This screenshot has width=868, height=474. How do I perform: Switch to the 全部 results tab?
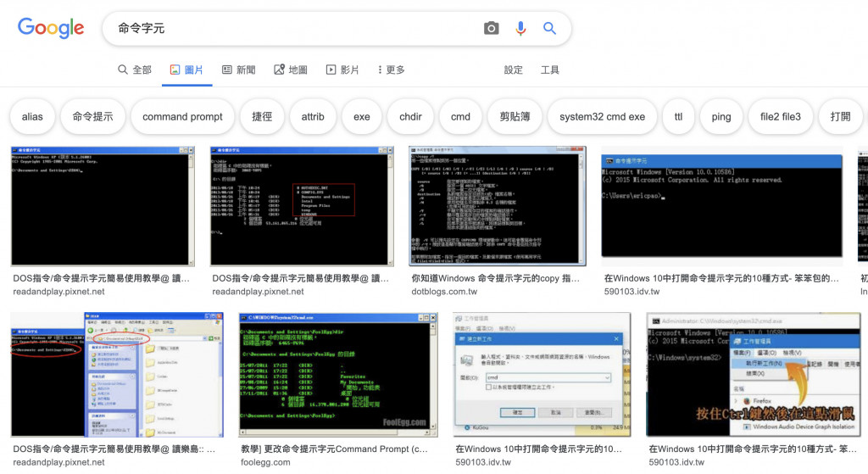coord(135,70)
